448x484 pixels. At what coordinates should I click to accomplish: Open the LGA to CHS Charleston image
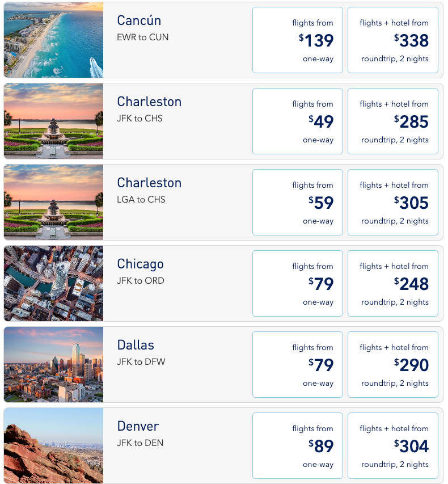(53, 202)
